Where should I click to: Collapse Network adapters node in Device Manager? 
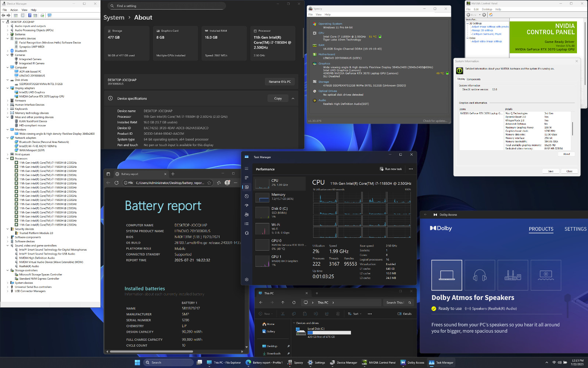pyautogui.click(x=7, y=138)
